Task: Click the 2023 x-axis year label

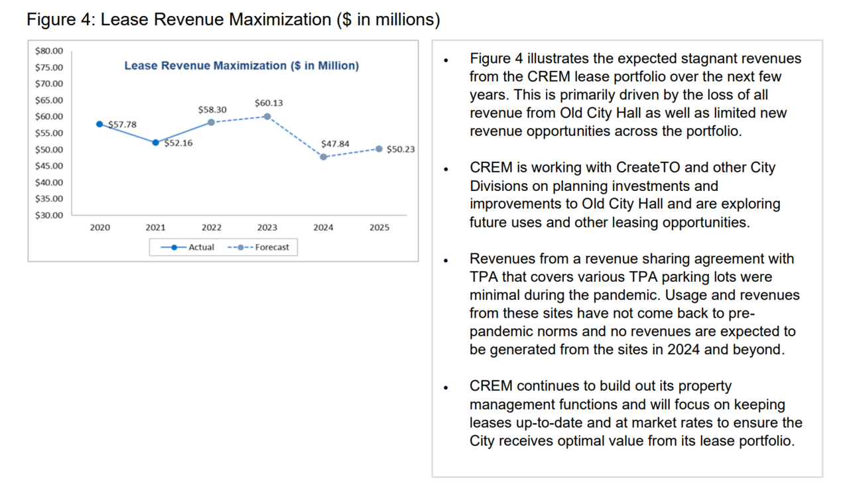Action: [267, 227]
